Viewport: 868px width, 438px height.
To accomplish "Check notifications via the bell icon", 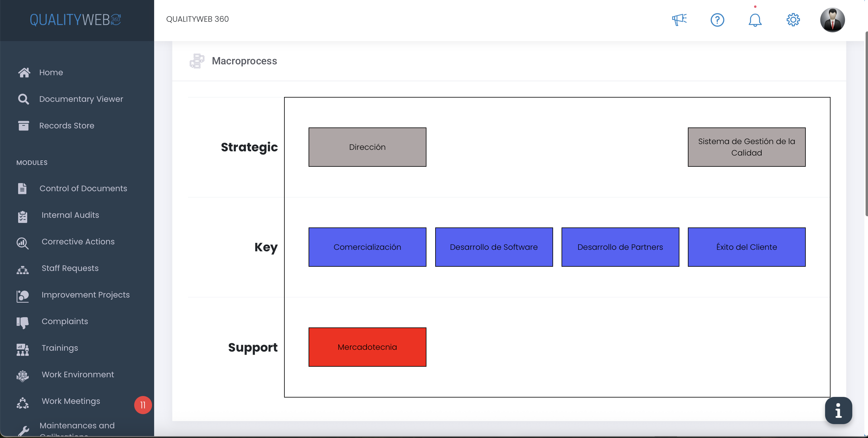I will click(755, 20).
